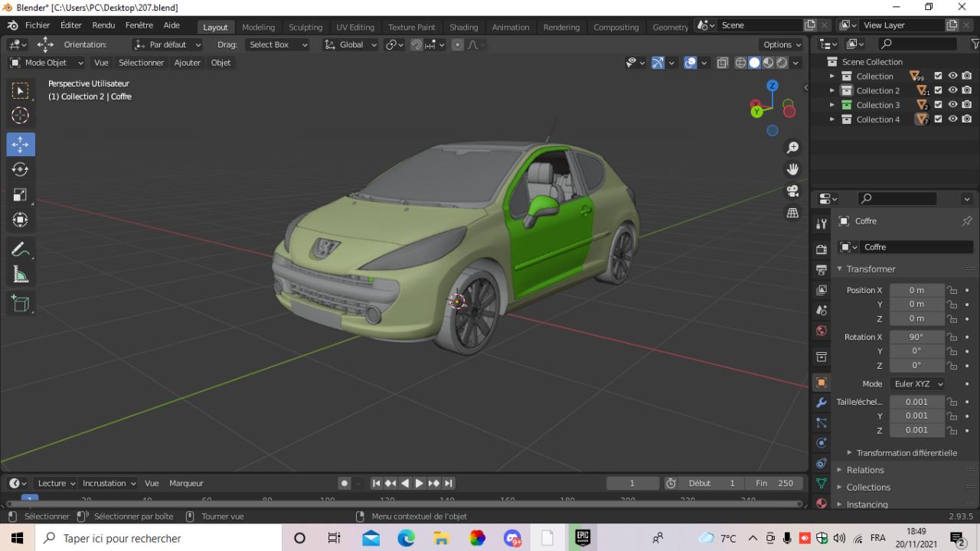Click the Fin 250 end frame field

pos(774,483)
